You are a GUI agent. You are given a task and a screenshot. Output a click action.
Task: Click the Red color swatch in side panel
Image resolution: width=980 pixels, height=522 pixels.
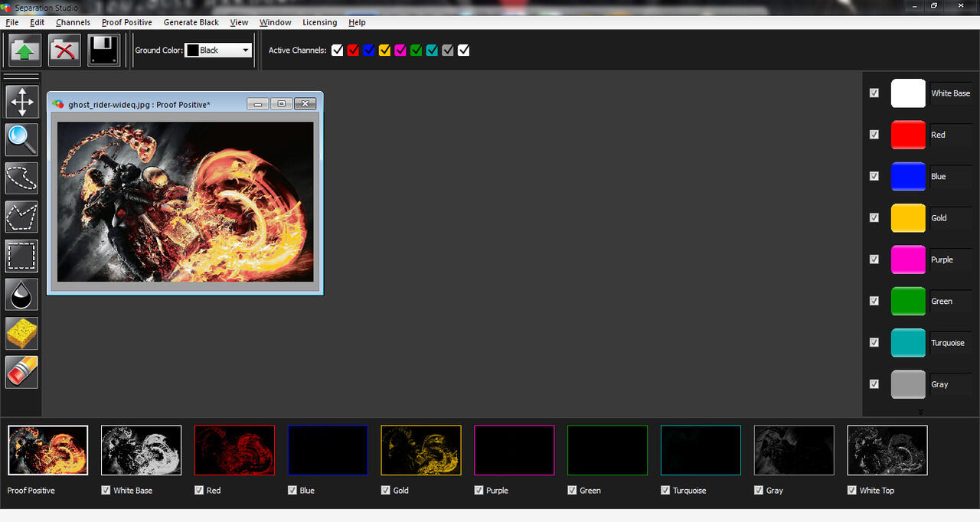point(908,135)
